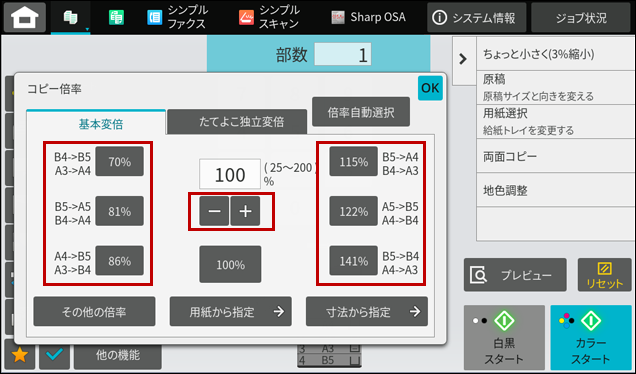Tap the ratio value field showing 100

click(x=230, y=174)
